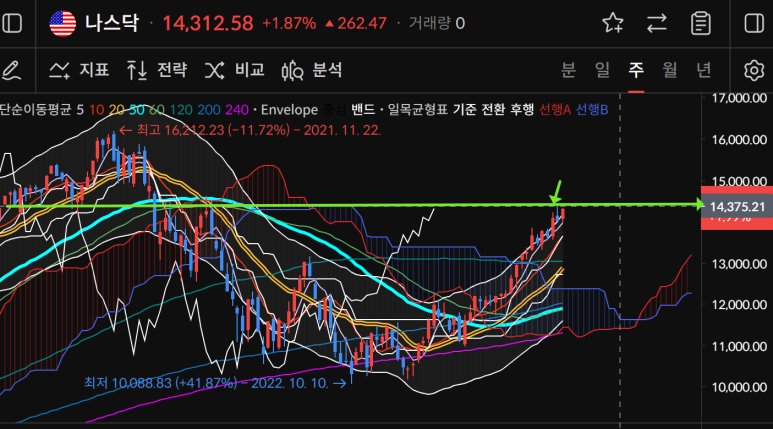Toggle the 240-period moving average legend
The width and height of the screenshot is (773, 429).
[237, 109]
